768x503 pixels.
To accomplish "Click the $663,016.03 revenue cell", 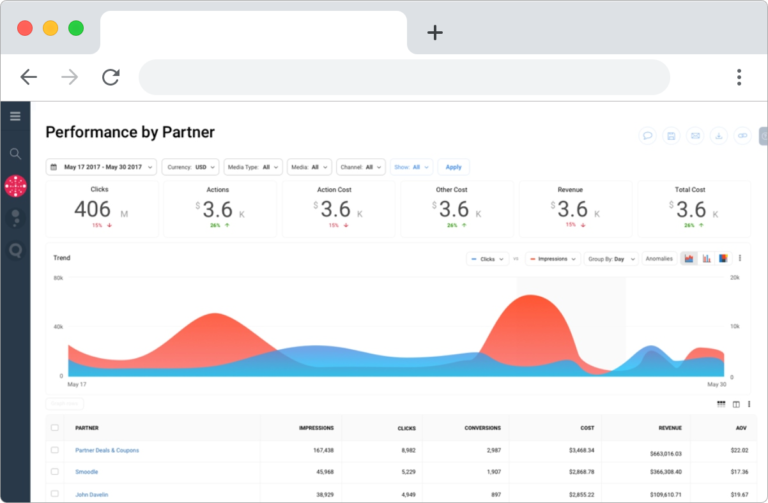I will click(666, 454).
